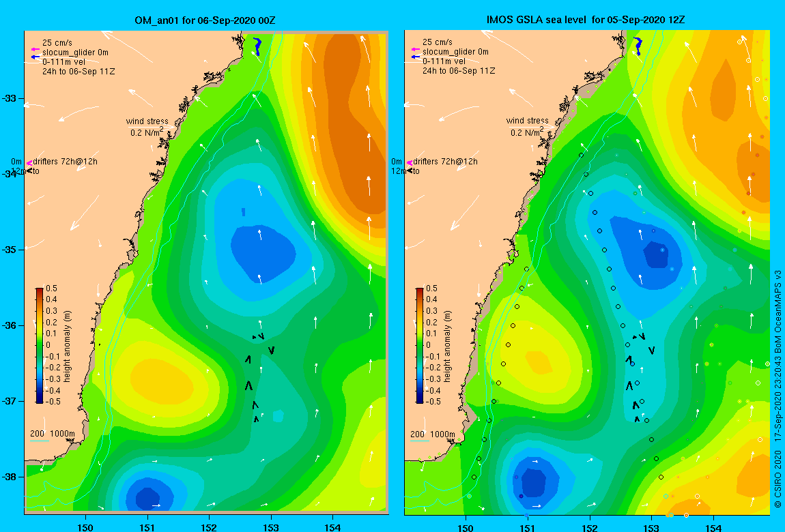Click the -0.5 tick label on right color bar

[431, 402]
